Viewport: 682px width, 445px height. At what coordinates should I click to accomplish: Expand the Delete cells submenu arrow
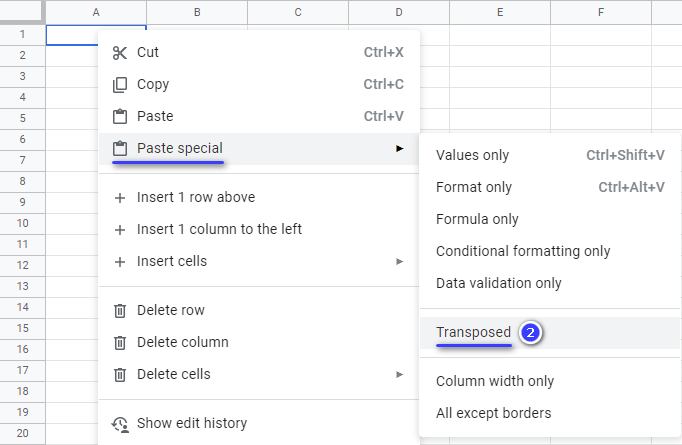click(x=400, y=375)
